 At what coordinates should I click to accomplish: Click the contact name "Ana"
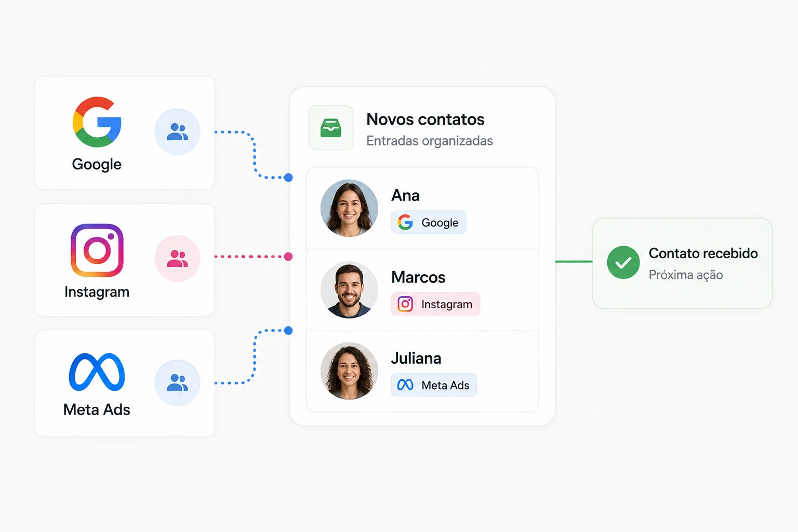[x=405, y=196]
